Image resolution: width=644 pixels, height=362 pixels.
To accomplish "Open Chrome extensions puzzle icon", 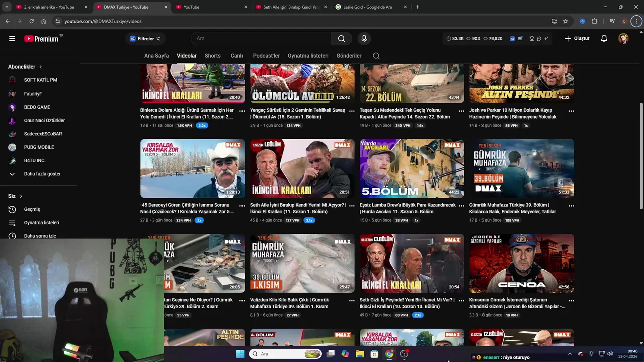I will (595, 21).
